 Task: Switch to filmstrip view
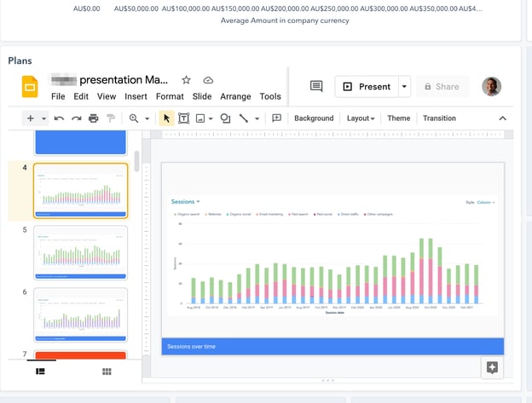[40, 371]
